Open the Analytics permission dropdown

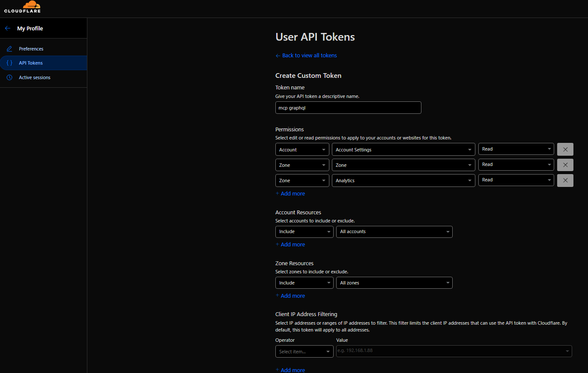403,181
